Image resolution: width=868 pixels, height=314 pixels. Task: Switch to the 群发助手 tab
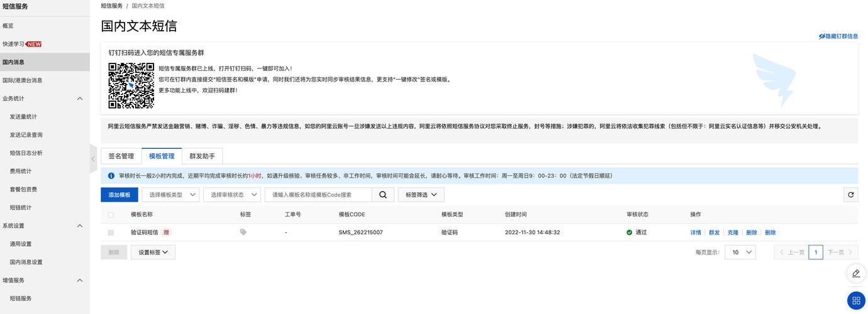(x=202, y=156)
